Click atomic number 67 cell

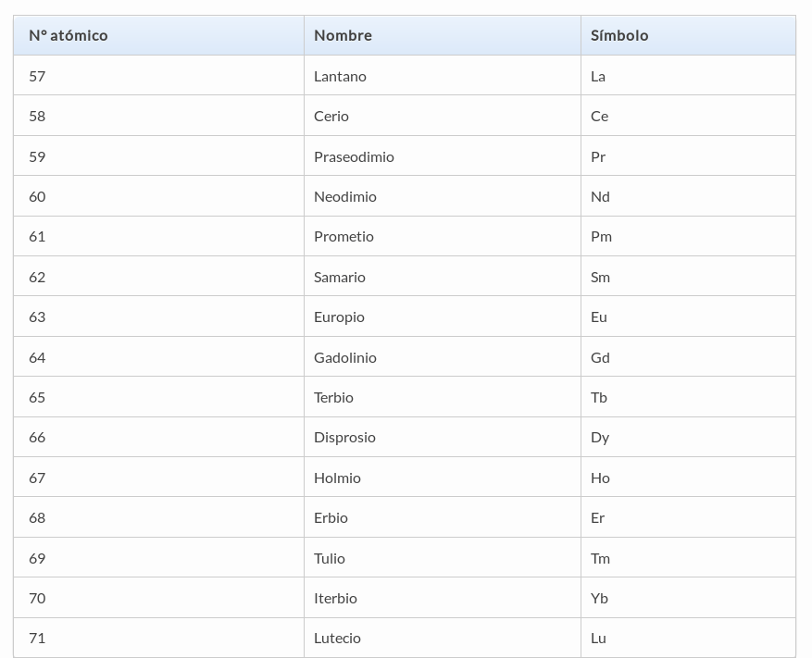click(x=158, y=478)
